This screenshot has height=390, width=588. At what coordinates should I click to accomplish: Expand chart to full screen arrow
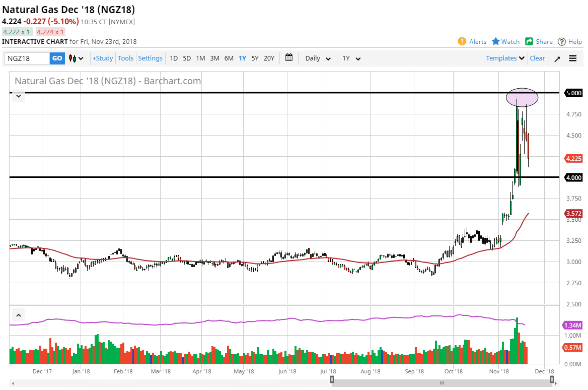point(557,58)
